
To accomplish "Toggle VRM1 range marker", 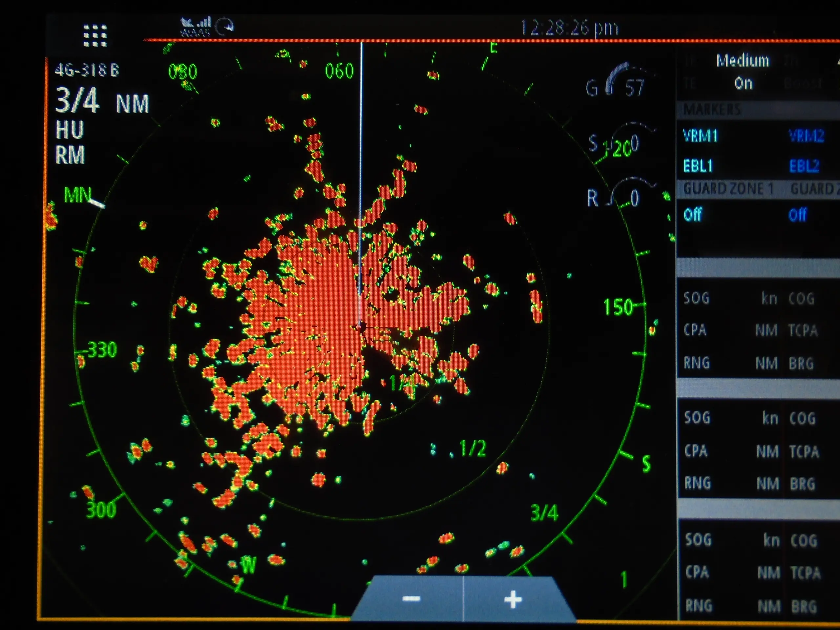I will pos(700,136).
